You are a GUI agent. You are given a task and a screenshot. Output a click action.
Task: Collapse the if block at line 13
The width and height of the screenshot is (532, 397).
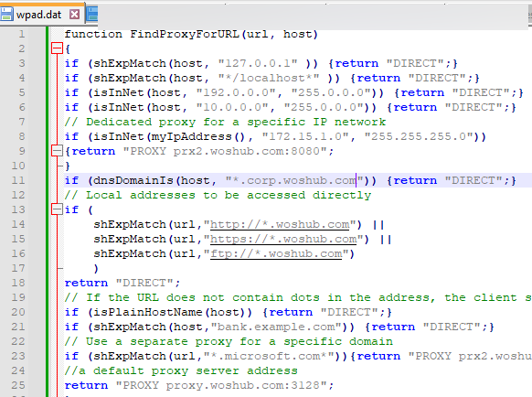[57, 209]
